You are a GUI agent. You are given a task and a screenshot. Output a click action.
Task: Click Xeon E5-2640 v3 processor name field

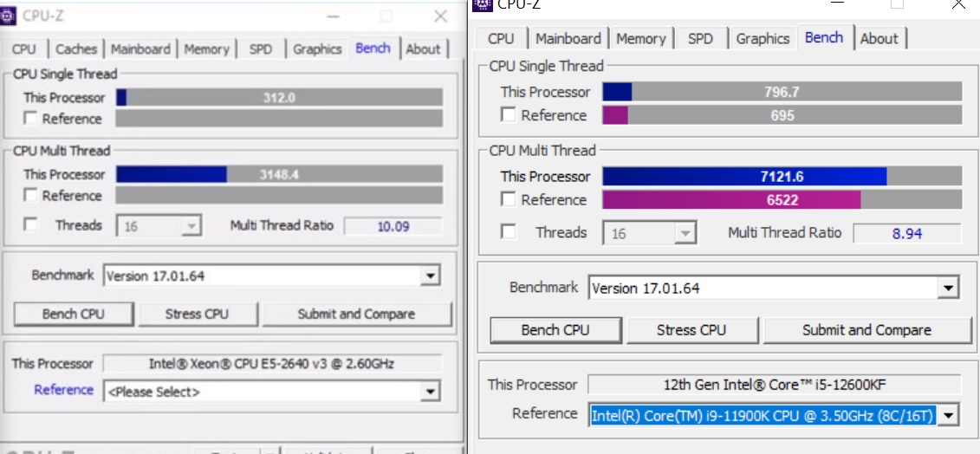[x=272, y=363]
